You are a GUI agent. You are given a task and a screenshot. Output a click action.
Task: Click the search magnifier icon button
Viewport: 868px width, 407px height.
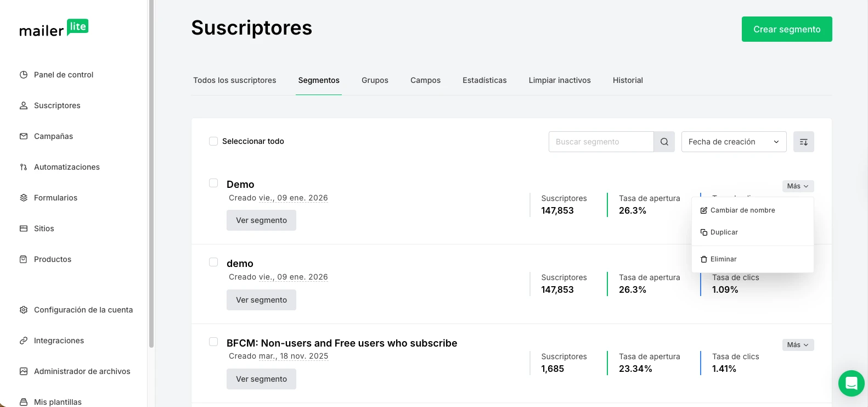(x=664, y=142)
